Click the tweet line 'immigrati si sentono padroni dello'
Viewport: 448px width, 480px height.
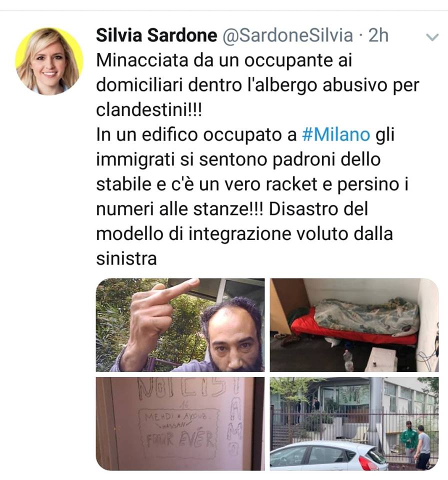pyautogui.click(x=238, y=160)
